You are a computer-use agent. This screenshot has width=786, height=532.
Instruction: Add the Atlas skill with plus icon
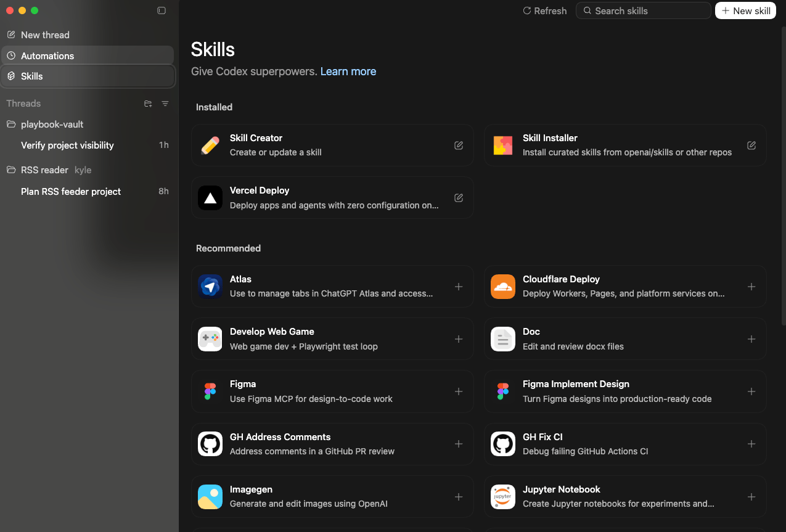click(459, 287)
